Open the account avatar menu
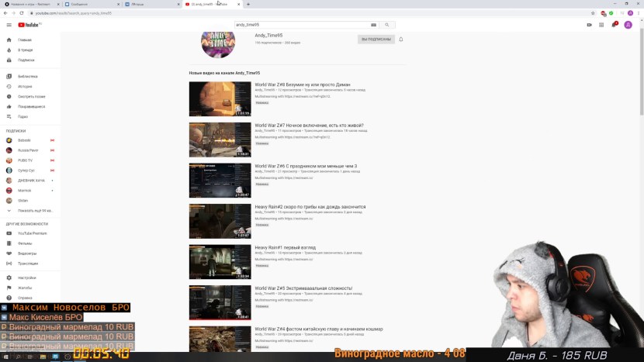This screenshot has height=362, width=644. 628,25
